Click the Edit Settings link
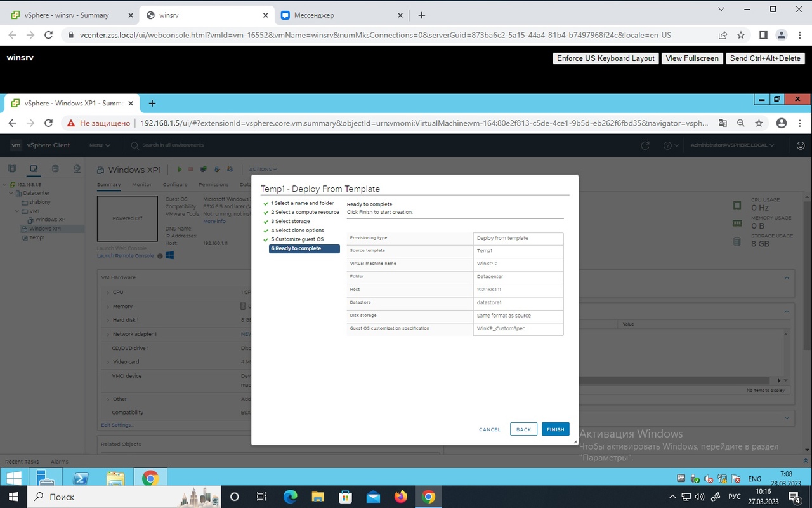 pyautogui.click(x=117, y=425)
